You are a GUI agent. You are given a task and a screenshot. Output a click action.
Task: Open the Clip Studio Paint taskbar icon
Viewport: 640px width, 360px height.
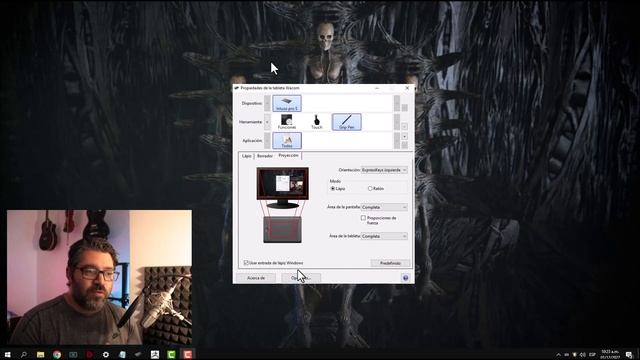[155, 355]
